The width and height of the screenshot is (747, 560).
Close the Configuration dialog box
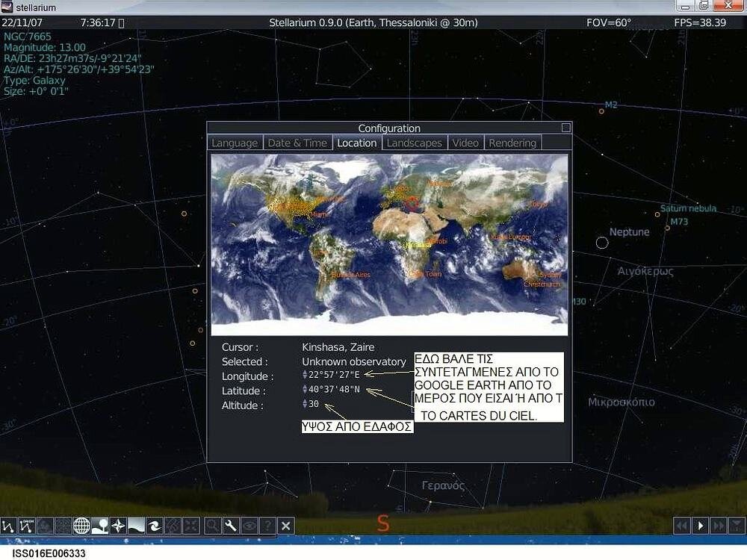tap(566, 128)
